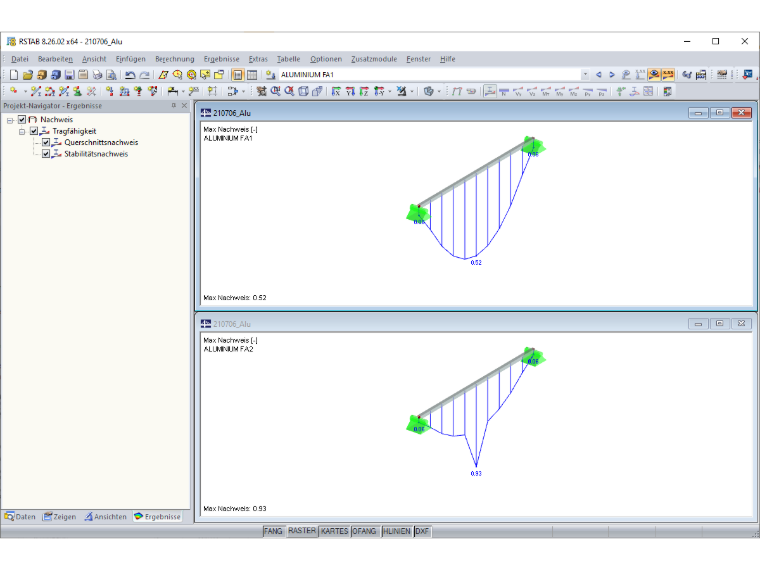Click the zoom magnifier icon in second toolbar
Screen dimensions: 760x570
[x=275, y=91]
